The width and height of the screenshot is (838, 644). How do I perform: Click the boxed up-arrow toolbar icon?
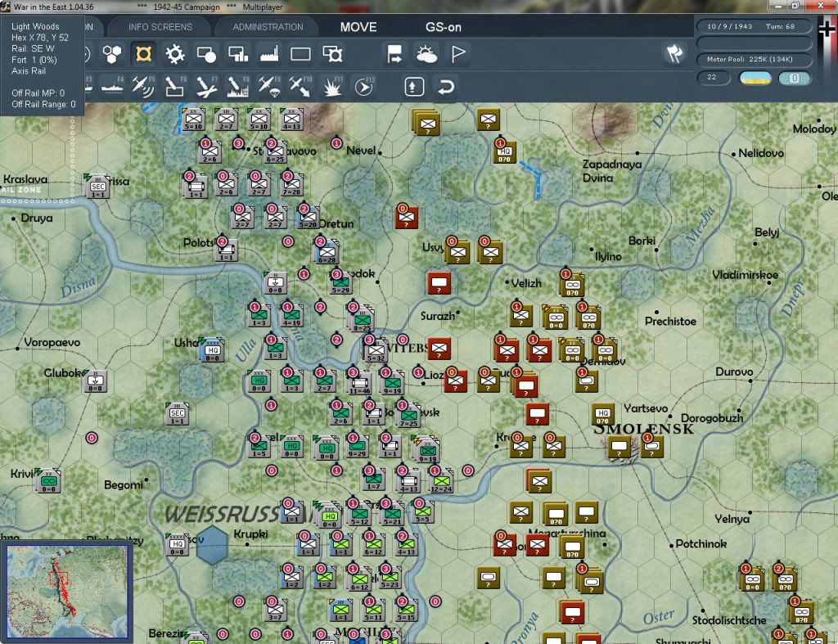click(x=414, y=87)
